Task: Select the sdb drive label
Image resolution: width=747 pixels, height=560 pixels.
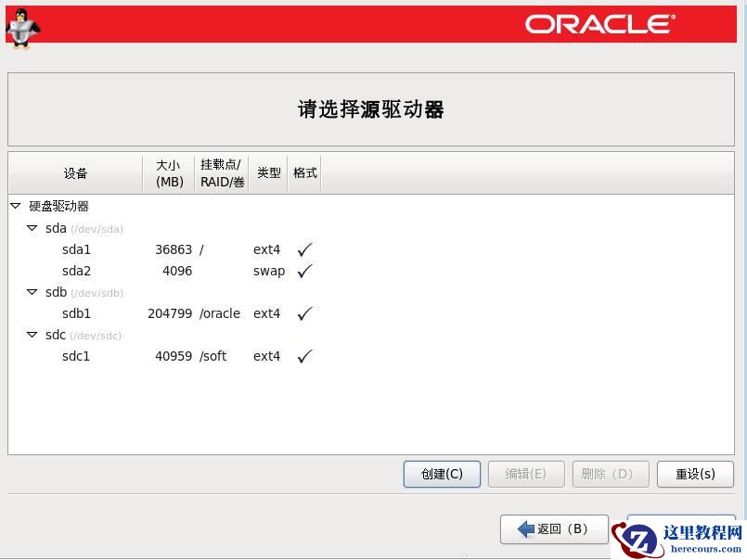Action: [56, 292]
